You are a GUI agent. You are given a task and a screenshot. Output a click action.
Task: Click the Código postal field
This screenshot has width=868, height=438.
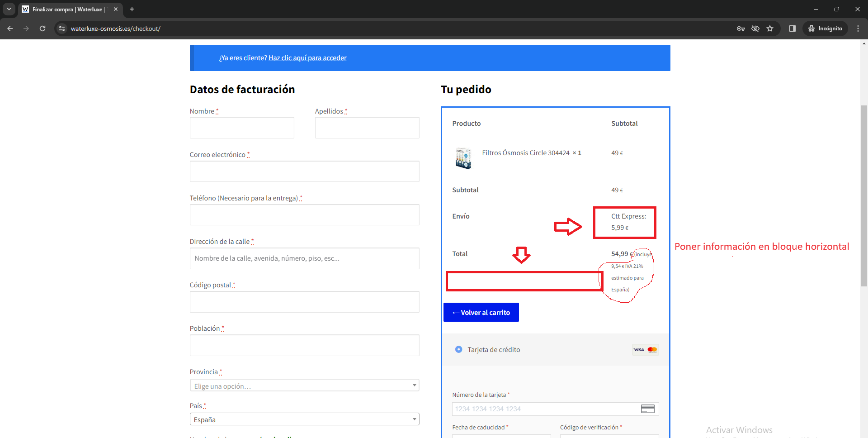click(305, 301)
